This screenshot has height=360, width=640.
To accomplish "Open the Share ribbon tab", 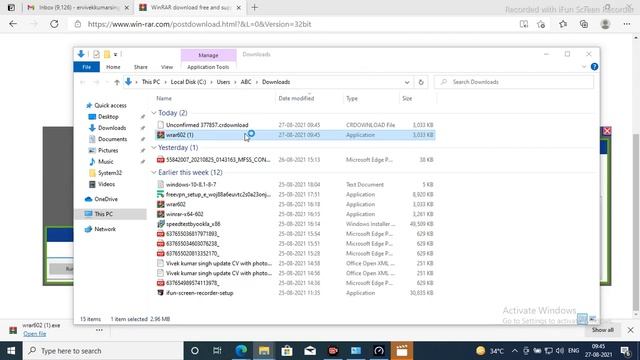I will click(140, 67).
